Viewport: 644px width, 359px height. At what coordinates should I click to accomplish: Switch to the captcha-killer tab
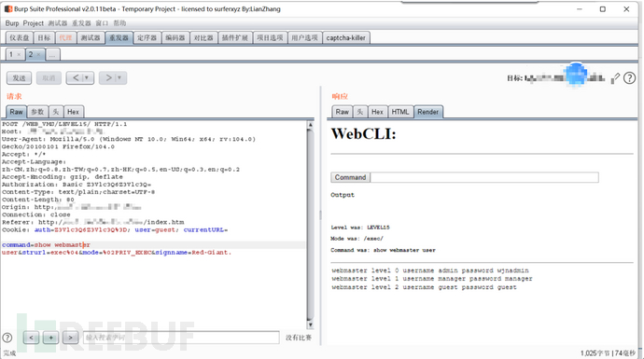coord(346,37)
